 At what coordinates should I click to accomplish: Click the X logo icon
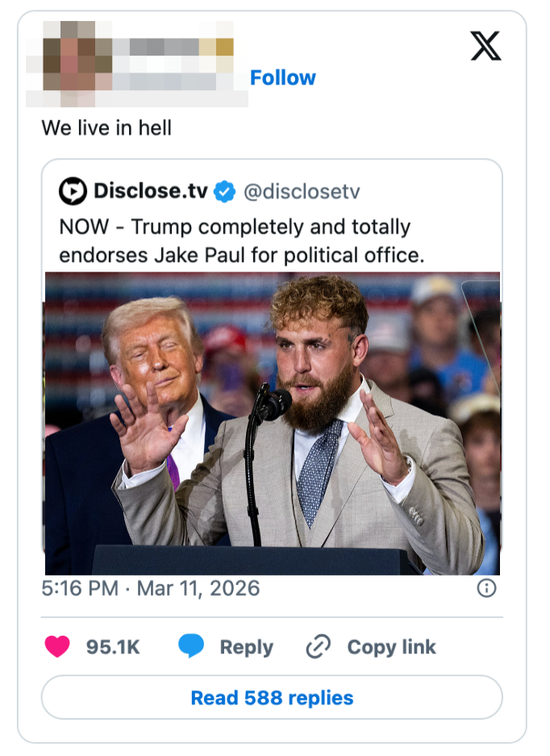485,47
